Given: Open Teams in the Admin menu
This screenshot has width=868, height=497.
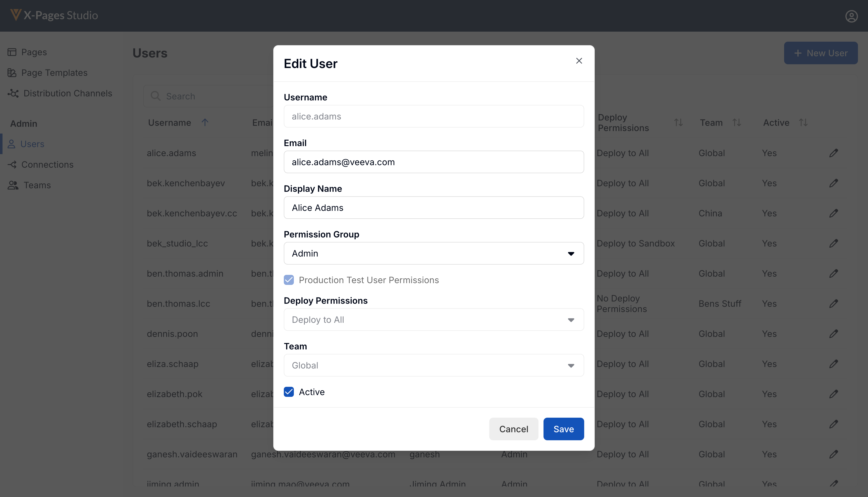Looking at the screenshot, I should pyautogui.click(x=37, y=185).
